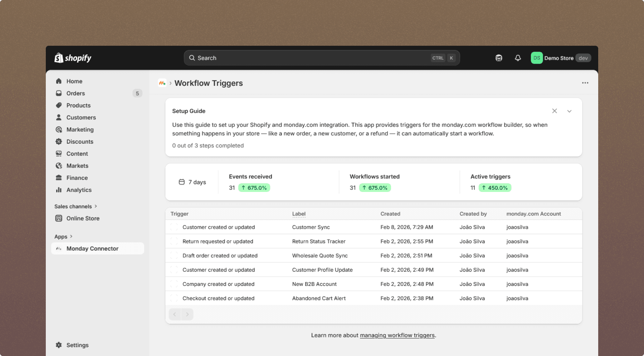Click the Events received 675.0% badge
The width and height of the screenshot is (644, 356).
254,188
